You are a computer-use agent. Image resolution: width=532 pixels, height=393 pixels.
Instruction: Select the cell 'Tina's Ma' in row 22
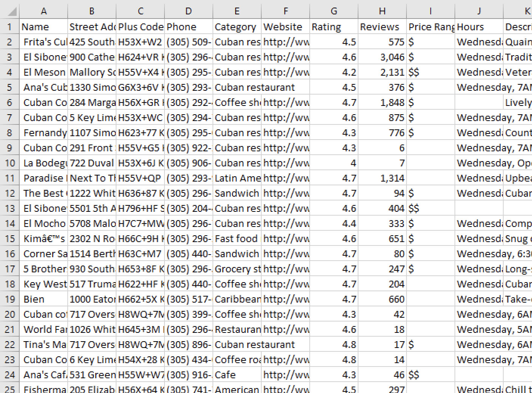tap(43, 345)
